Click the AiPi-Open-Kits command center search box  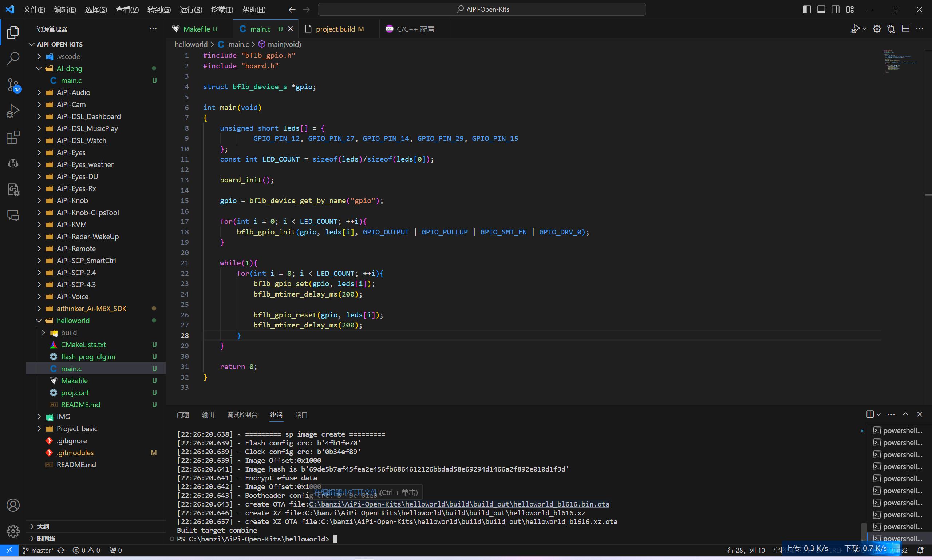pos(482,9)
